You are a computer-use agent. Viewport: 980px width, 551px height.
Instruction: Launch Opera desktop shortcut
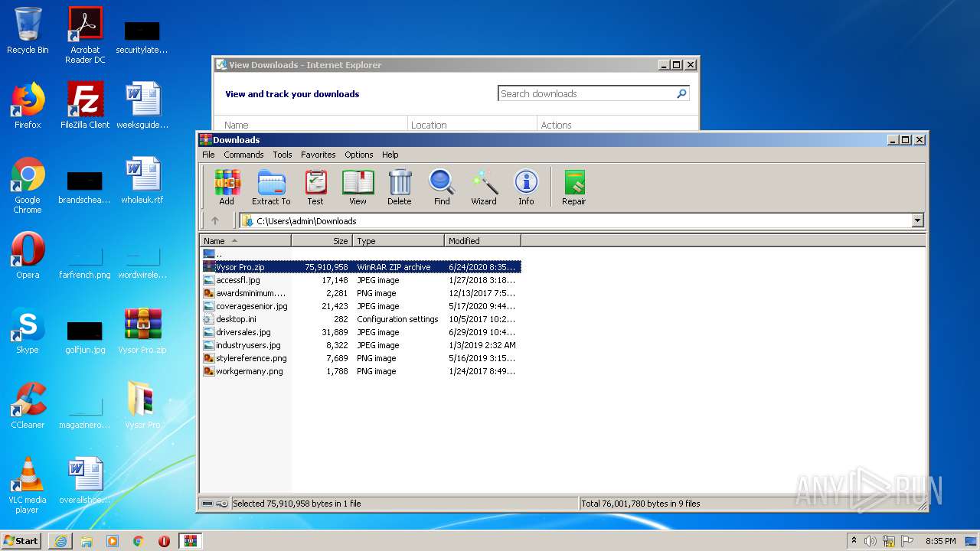tap(28, 256)
